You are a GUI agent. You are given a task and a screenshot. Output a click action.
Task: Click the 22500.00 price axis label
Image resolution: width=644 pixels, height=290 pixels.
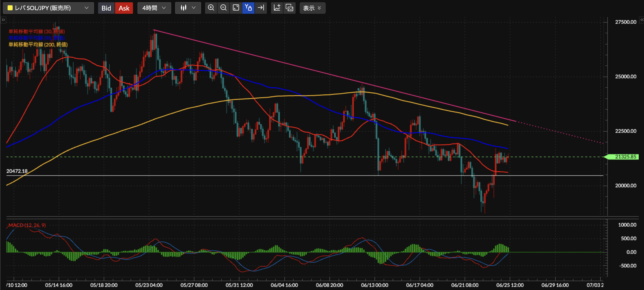click(625, 131)
